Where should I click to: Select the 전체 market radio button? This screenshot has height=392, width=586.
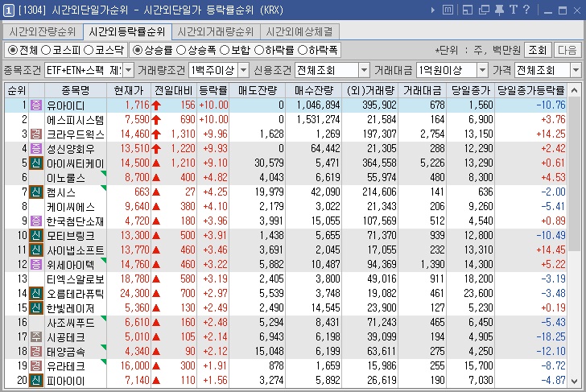tap(13, 50)
